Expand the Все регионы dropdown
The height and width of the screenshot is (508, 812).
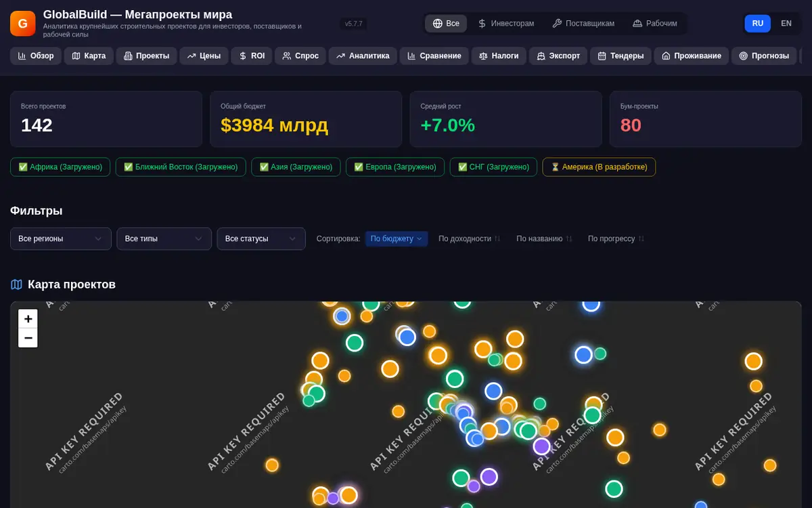[x=61, y=238]
